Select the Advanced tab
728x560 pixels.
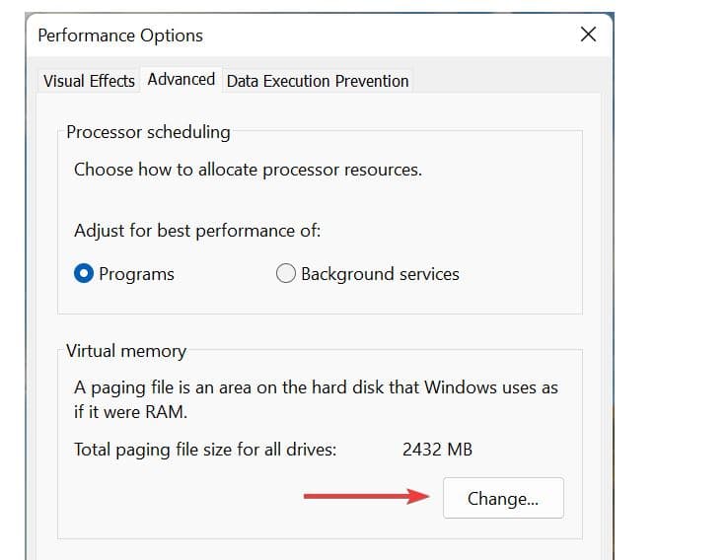coord(182,80)
